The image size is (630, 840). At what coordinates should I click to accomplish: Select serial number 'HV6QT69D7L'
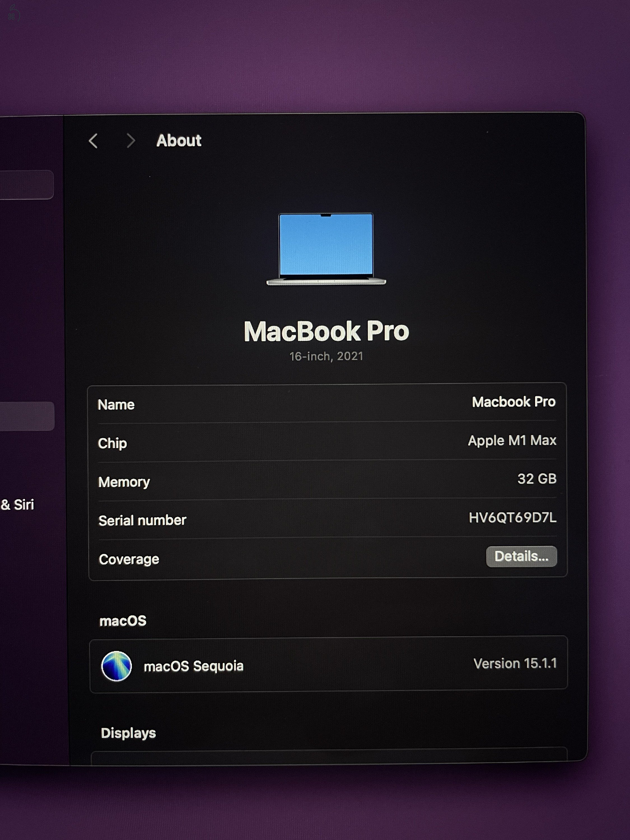click(x=512, y=518)
